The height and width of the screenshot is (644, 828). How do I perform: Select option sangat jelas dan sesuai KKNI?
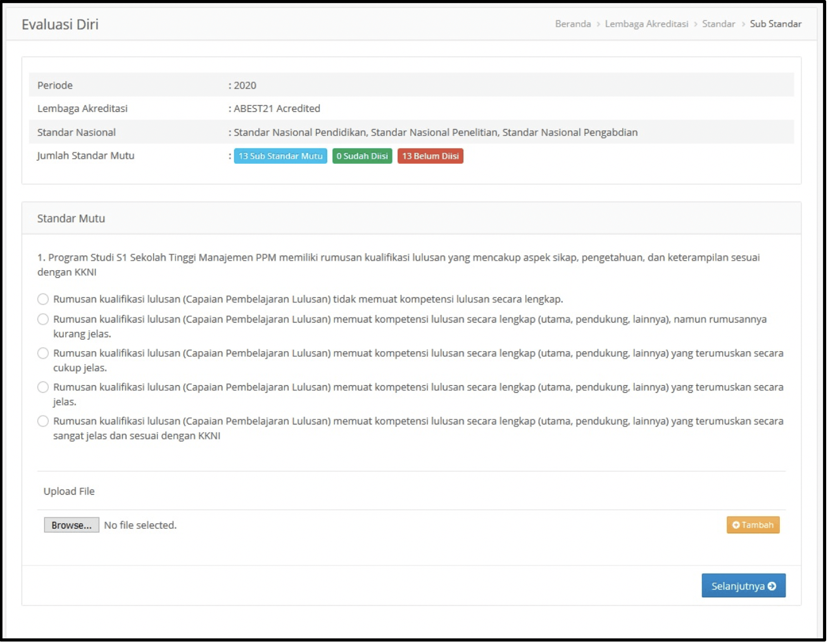coord(42,421)
